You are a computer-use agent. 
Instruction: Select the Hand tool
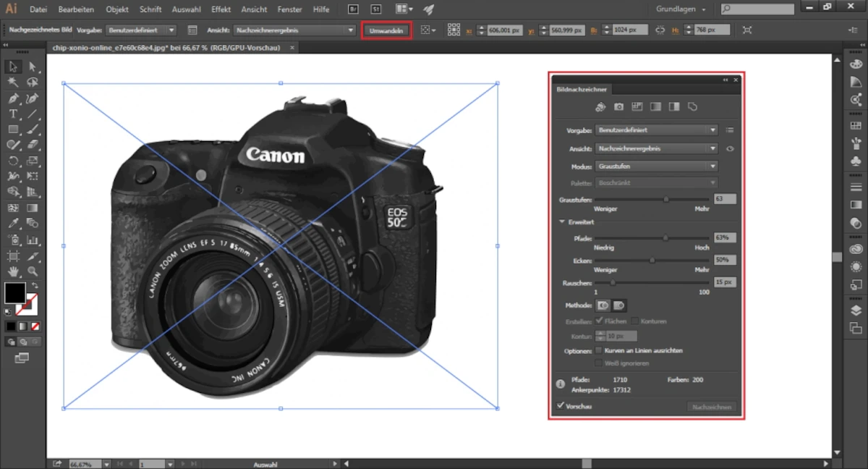[13, 271]
